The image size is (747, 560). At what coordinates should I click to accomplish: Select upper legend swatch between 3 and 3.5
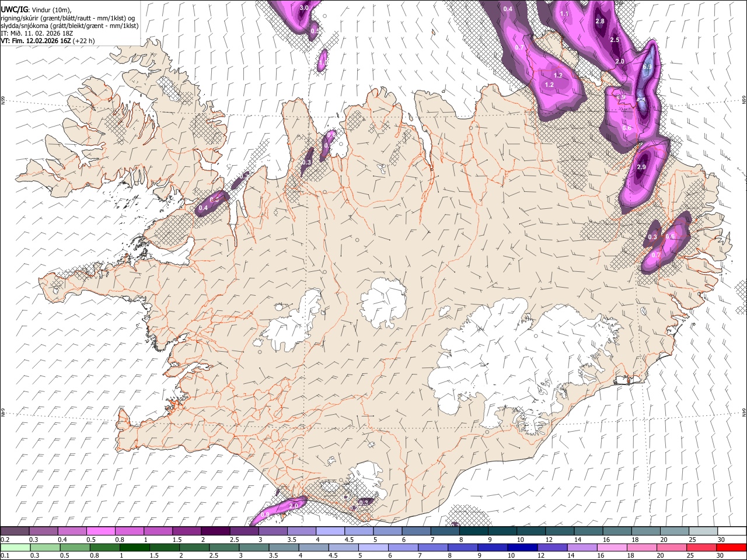[273, 531]
